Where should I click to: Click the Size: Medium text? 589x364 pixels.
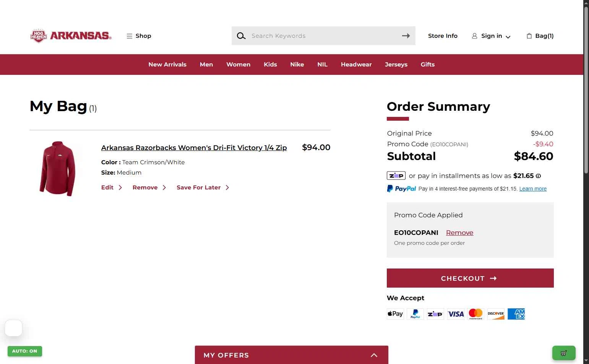(x=121, y=173)
